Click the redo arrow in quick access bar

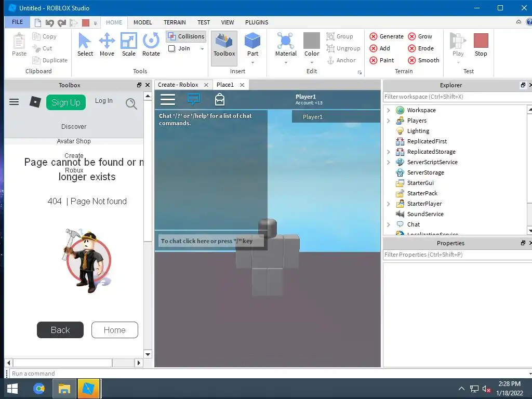(x=61, y=23)
